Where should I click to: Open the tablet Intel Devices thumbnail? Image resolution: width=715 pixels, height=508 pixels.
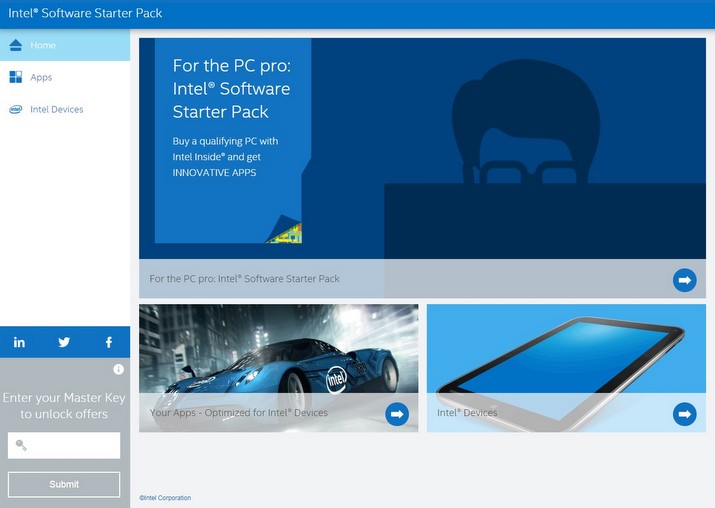click(566, 350)
